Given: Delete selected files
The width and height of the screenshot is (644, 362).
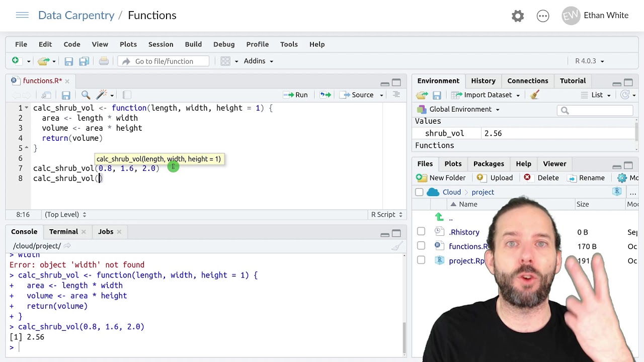Looking at the screenshot, I should 541,178.
